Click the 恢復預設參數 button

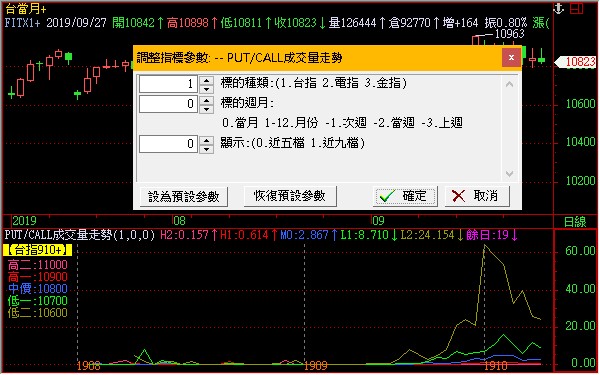(x=290, y=196)
